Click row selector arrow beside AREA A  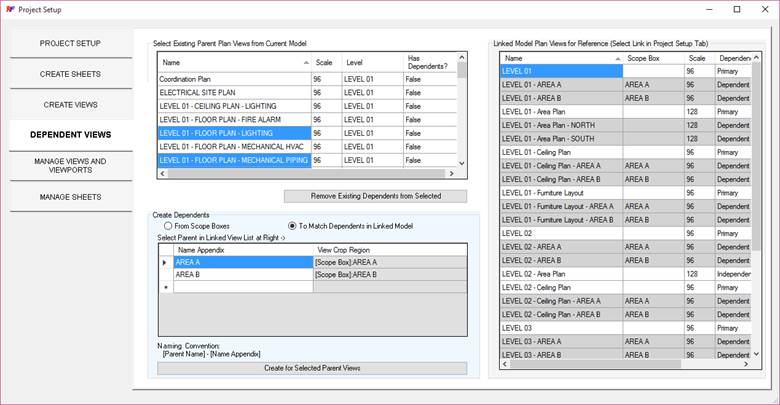coord(165,261)
